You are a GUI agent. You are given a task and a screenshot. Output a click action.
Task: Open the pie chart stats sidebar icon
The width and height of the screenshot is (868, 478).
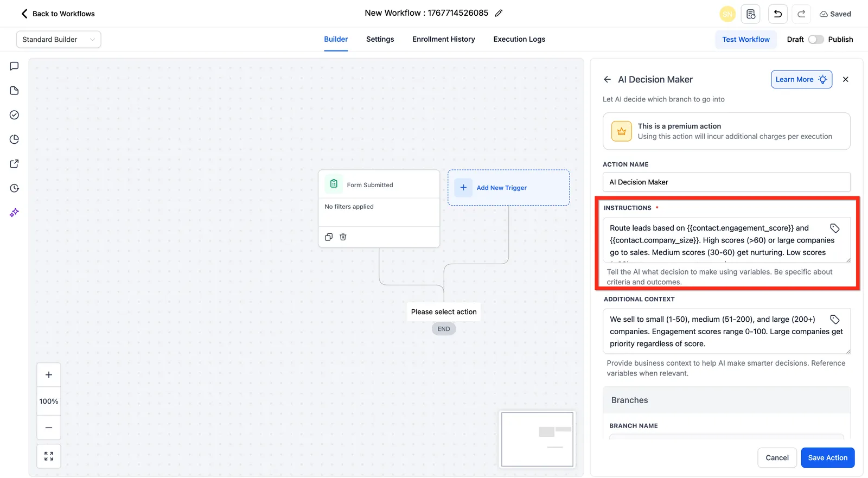[15, 139]
